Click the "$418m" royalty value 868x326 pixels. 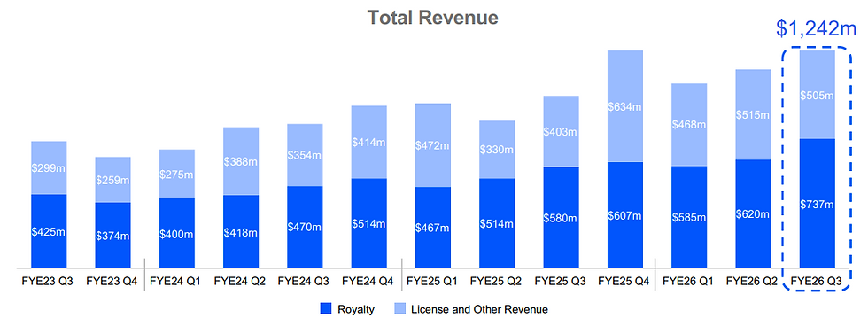240,232
